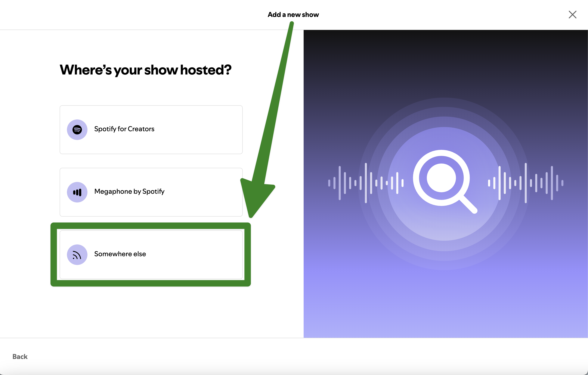588x375 pixels.
Task: Click the 'Spotify for Creators' text label
Action: coord(124,129)
